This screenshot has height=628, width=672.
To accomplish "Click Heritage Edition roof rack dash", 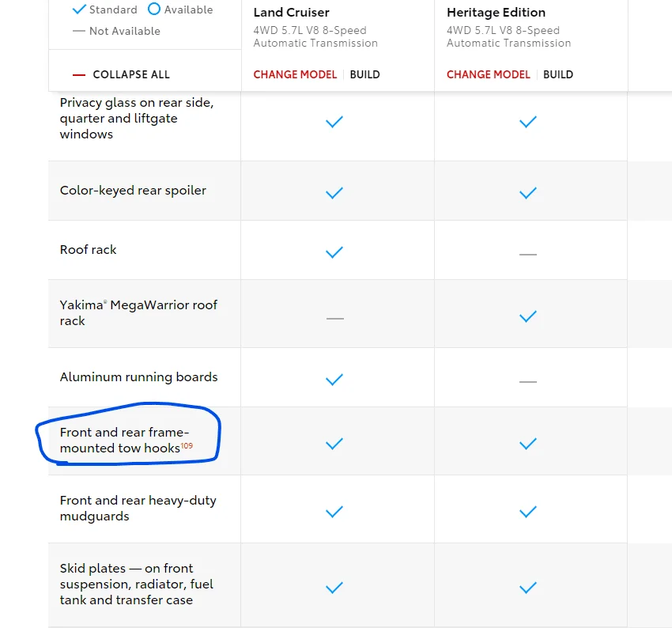I will point(528,254).
